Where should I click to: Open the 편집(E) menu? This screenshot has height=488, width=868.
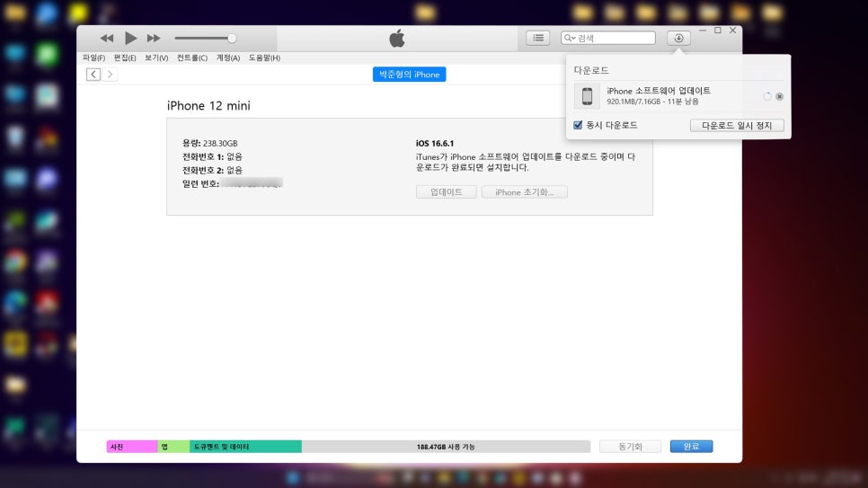tap(125, 58)
